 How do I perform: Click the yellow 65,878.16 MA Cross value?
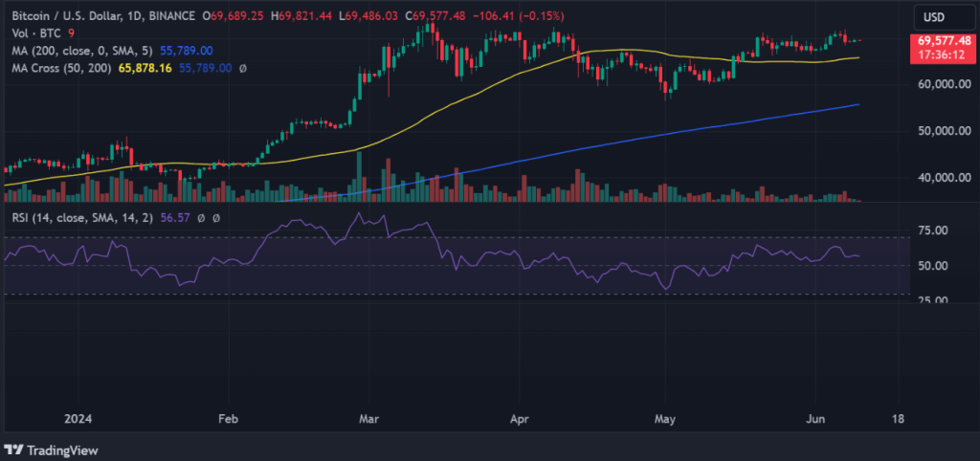(x=146, y=68)
